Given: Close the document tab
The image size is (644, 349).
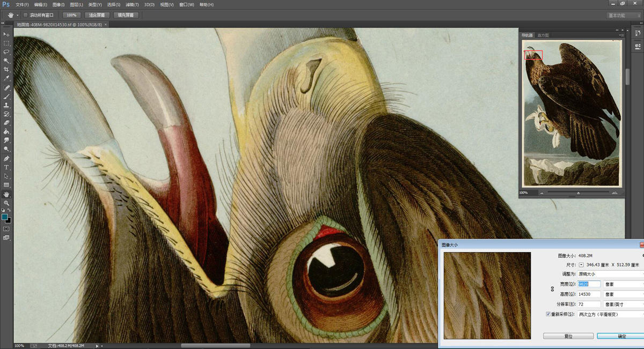Looking at the screenshot, I should (x=106, y=24).
